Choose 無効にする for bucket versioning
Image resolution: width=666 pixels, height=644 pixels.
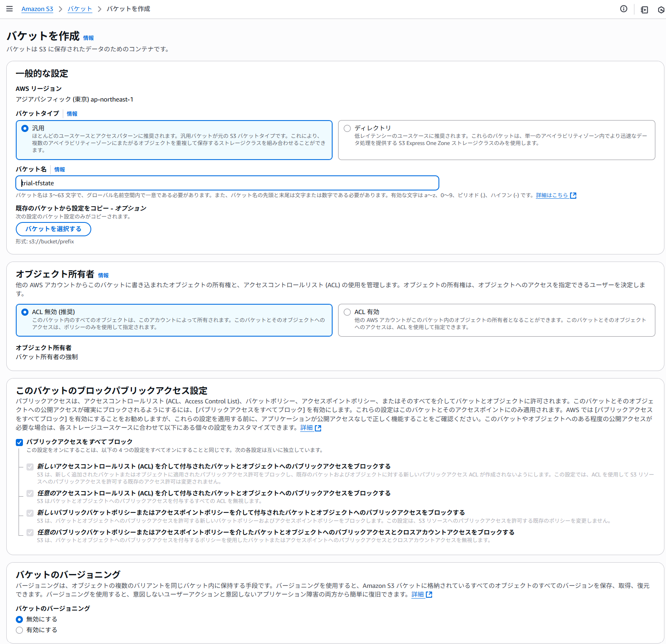click(19, 620)
